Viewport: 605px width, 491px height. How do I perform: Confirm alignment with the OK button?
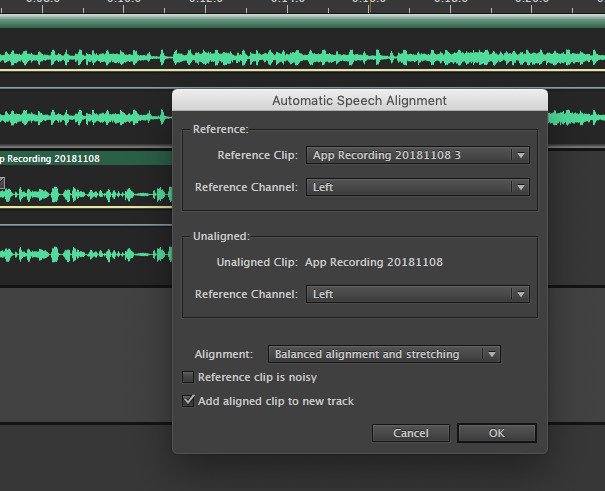pos(497,433)
